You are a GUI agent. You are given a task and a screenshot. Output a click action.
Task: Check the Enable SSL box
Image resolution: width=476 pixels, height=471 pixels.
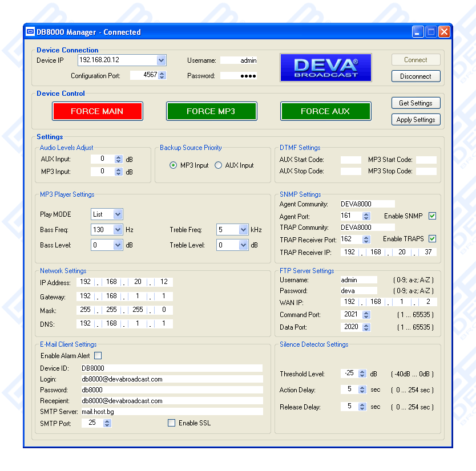pos(171,423)
